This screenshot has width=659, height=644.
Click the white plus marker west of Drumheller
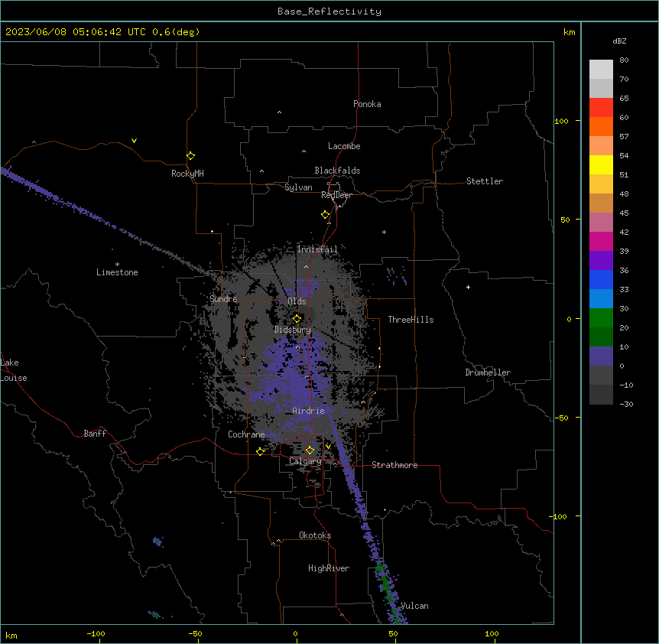[x=468, y=287]
